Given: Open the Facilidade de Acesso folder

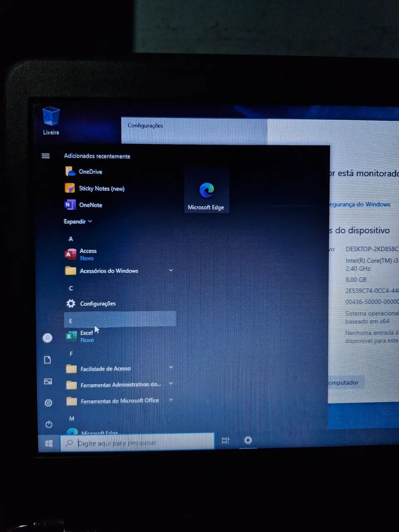Looking at the screenshot, I should pos(98,369).
